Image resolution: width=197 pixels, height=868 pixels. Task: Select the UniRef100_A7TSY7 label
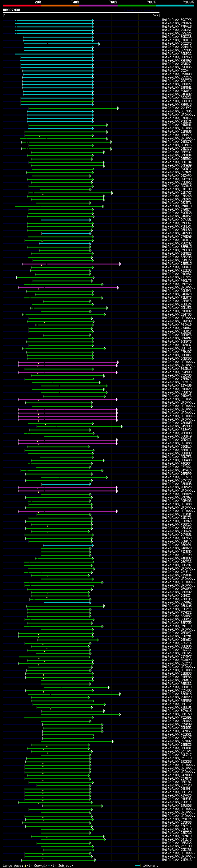(176, 277)
